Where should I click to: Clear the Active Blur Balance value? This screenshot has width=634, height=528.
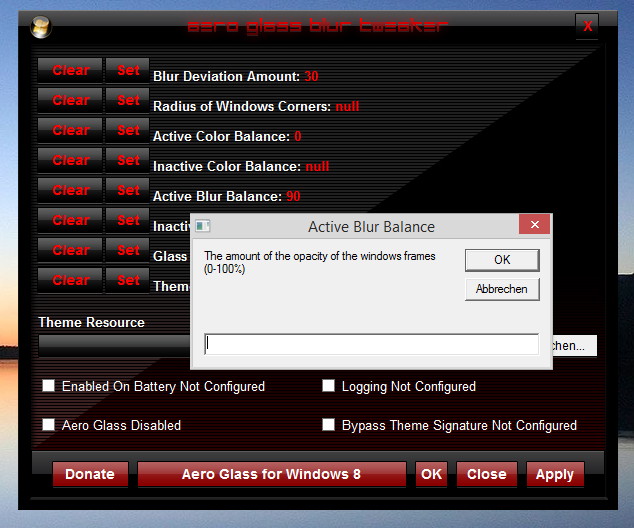point(70,190)
